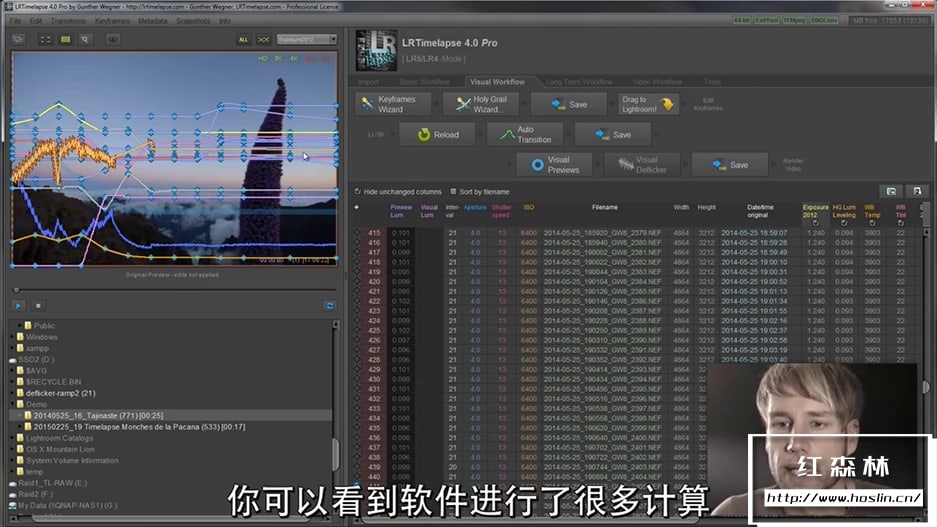
Task: Expand the Lightroom Catalogs folder
Action: [13, 438]
